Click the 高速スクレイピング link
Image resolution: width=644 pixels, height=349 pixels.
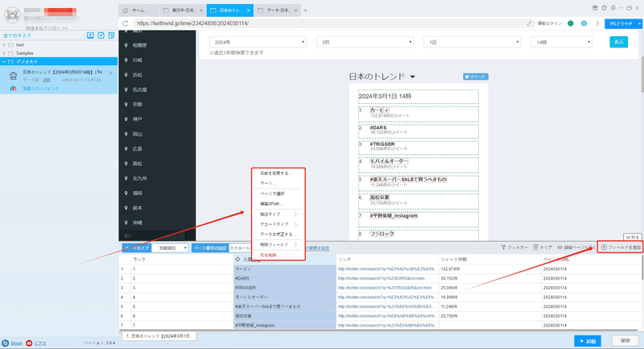tap(41, 89)
